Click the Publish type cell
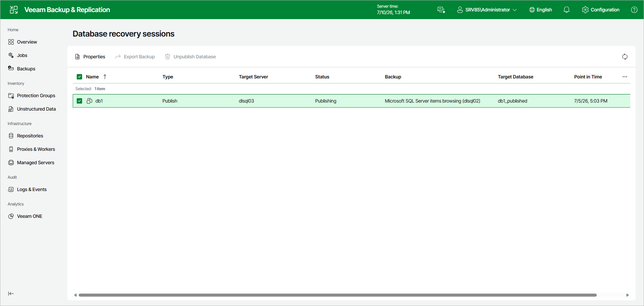 click(x=170, y=101)
